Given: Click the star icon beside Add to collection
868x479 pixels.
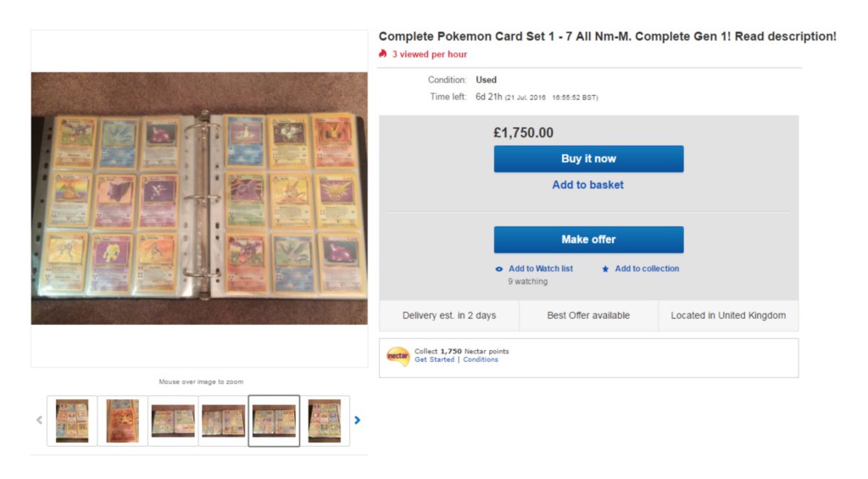Looking at the screenshot, I should tap(605, 270).
